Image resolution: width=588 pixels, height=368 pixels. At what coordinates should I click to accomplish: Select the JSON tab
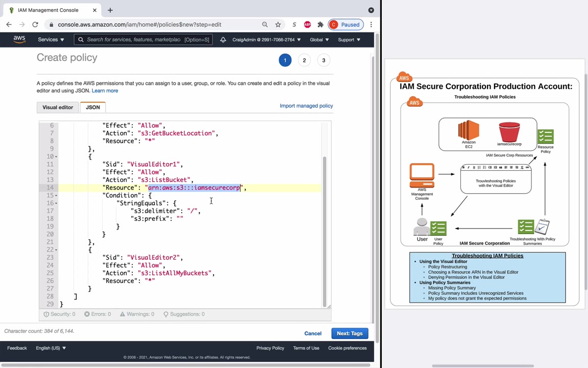tap(93, 107)
